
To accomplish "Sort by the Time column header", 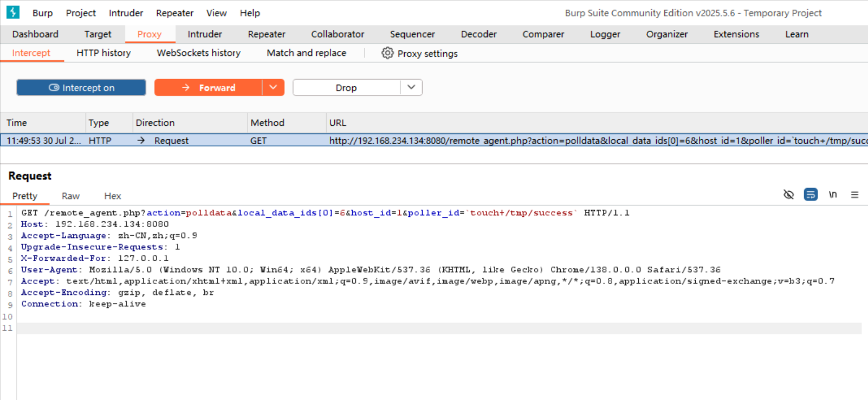I will 43,123.
